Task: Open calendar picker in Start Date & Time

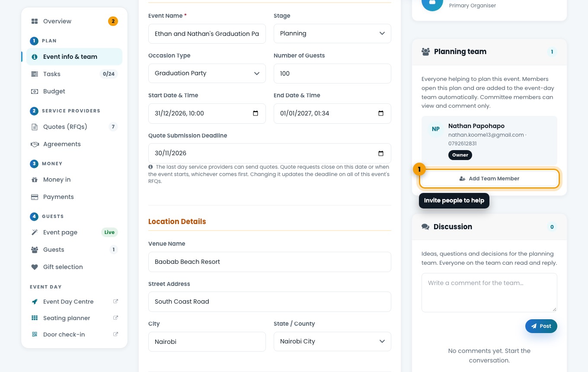Action: coord(256,113)
